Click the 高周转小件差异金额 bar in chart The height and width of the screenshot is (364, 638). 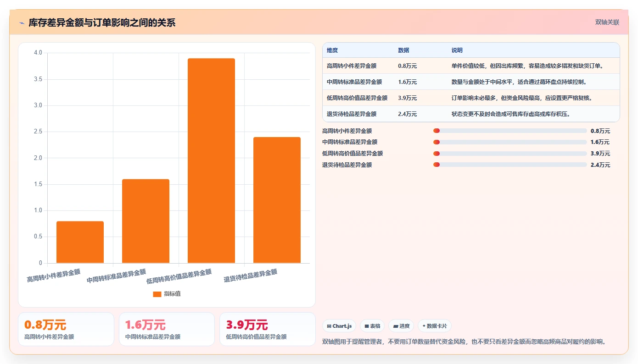[80, 242]
